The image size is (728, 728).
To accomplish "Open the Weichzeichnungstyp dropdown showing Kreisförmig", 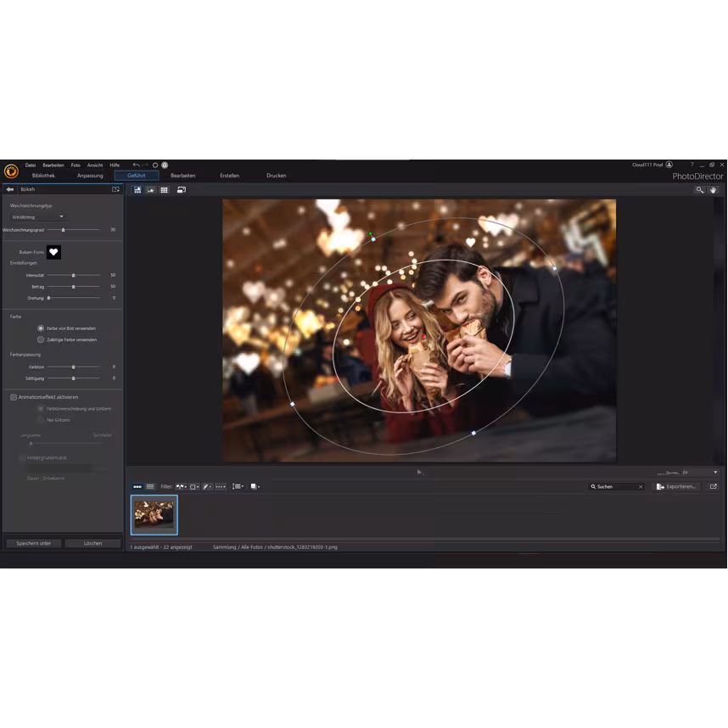I will pyautogui.click(x=38, y=216).
